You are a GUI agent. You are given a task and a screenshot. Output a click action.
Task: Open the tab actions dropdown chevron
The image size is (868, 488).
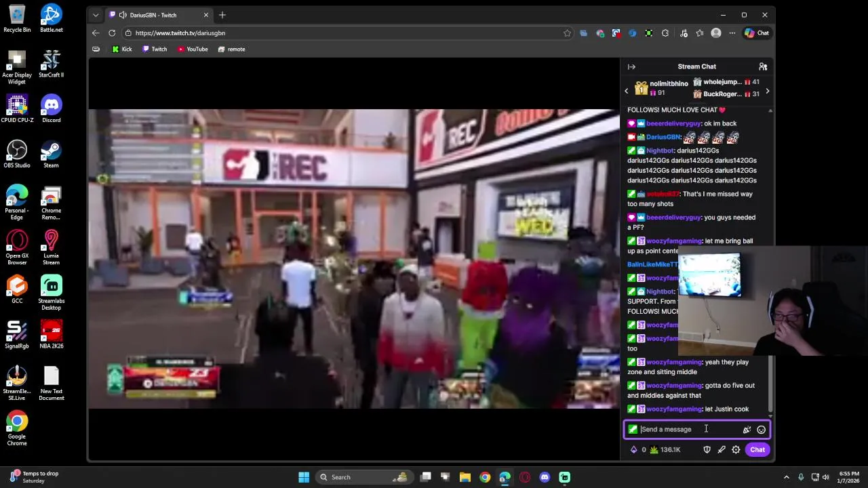(x=96, y=15)
